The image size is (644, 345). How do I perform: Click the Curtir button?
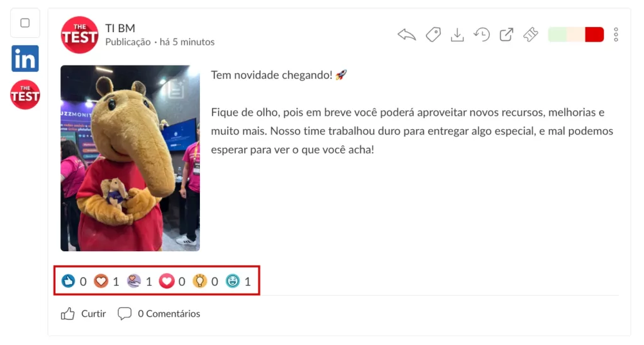point(84,314)
